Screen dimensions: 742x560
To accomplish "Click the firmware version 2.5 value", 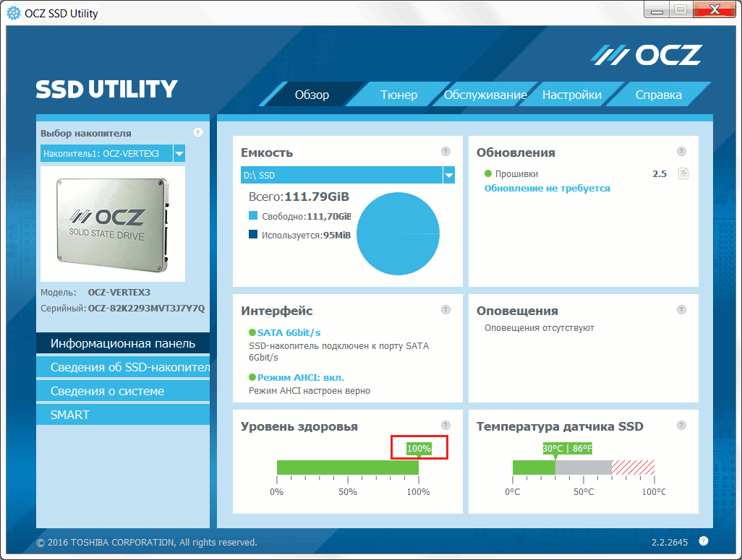I will tap(659, 173).
